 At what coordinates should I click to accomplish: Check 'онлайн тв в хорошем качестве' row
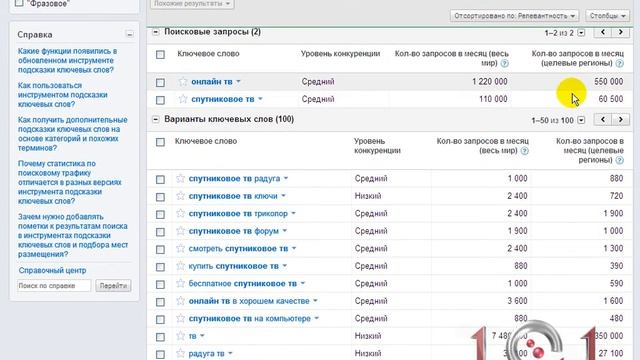[x=160, y=302]
